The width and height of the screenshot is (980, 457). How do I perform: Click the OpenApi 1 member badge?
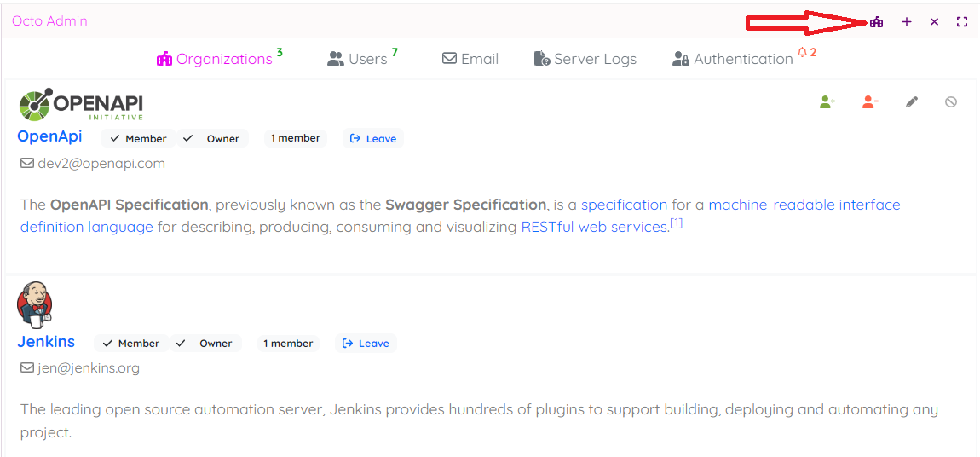click(x=296, y=138)
